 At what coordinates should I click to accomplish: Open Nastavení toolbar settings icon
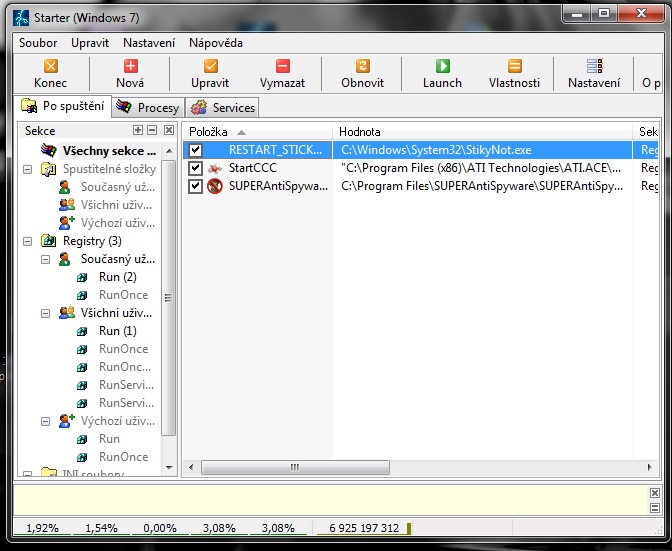[x=594, y=66]
